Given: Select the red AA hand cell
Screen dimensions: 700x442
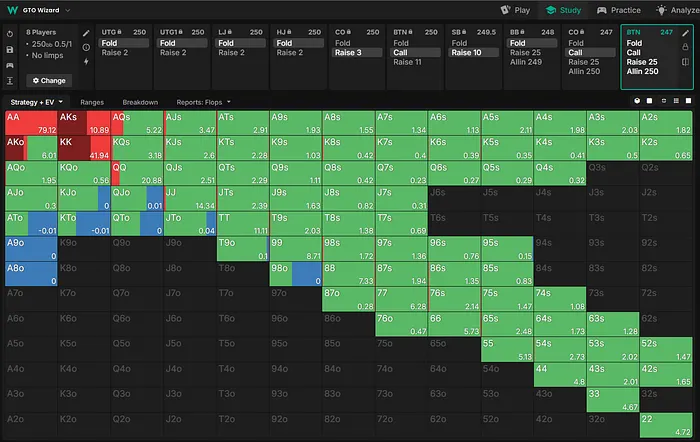Looking at the screenshot, I should (30, 123).
